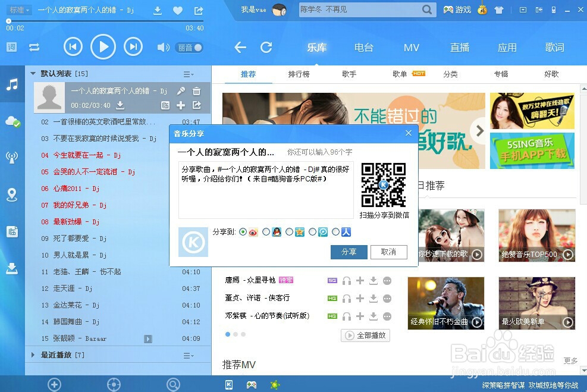Download the current song from the top bar
The image size is (587, 392).
click(x=158, y=11)
